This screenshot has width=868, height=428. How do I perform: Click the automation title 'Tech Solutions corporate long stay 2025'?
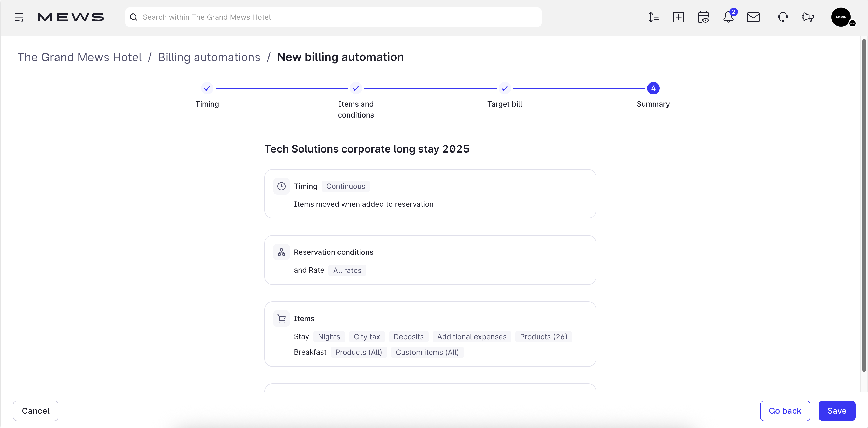367,149
